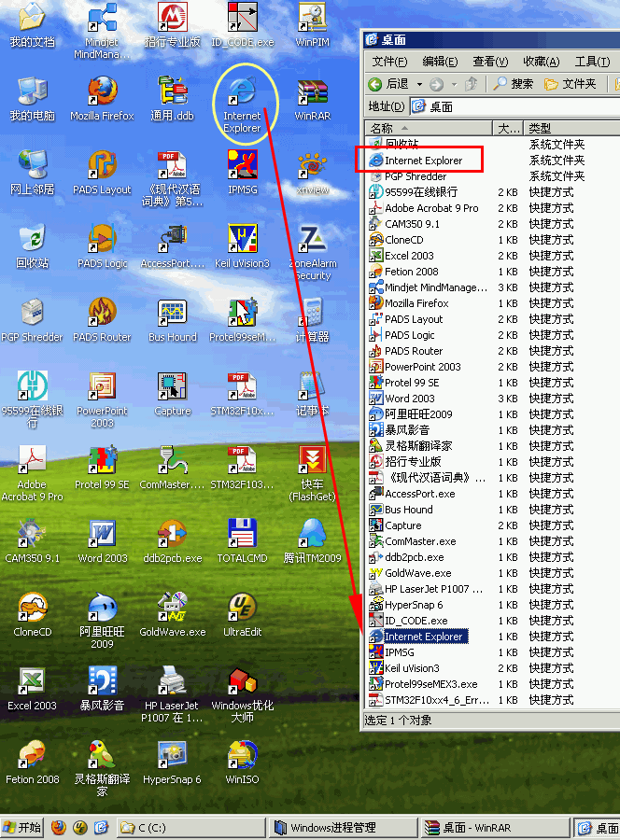Screen dimensions: 620x840
Task: Open the 我的电脑 My Computer desktop icon
Action: 32,99
